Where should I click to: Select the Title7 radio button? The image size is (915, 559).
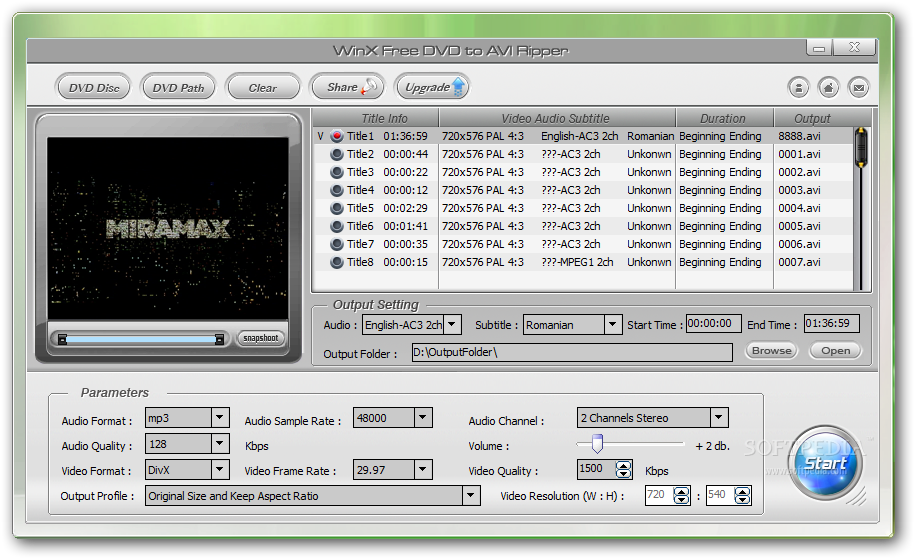pyautogui.click(x=337, y=244)
